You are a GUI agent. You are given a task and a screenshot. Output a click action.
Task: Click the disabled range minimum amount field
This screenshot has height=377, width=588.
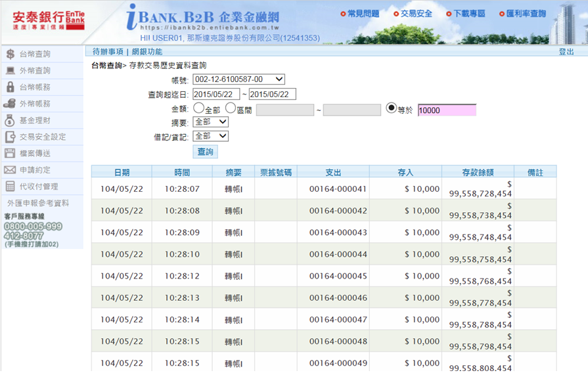pos(285,110)
